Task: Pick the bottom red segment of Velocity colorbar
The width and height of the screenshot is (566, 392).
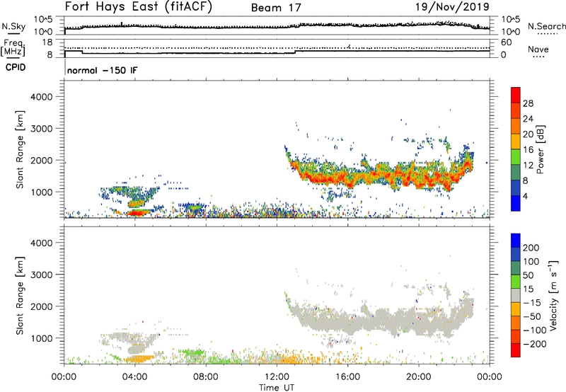Action: tap(516, 350)
